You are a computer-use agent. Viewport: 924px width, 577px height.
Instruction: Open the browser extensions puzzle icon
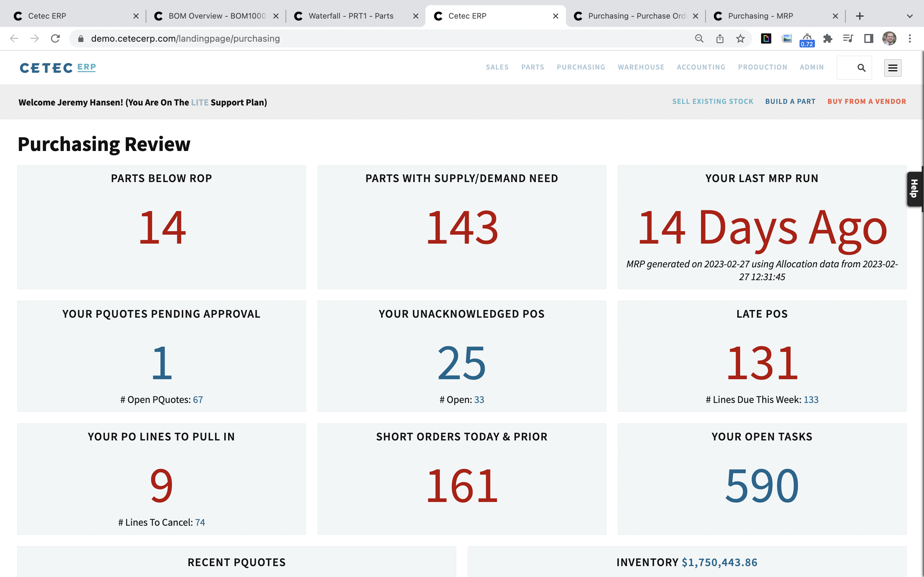(x=827, y=38)
